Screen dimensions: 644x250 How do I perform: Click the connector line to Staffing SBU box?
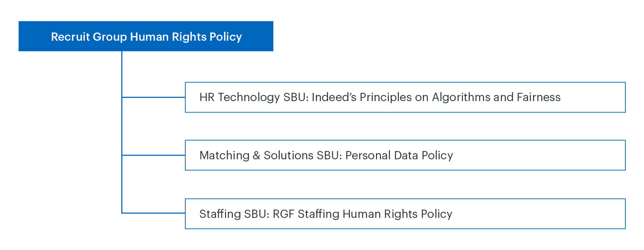154,213
